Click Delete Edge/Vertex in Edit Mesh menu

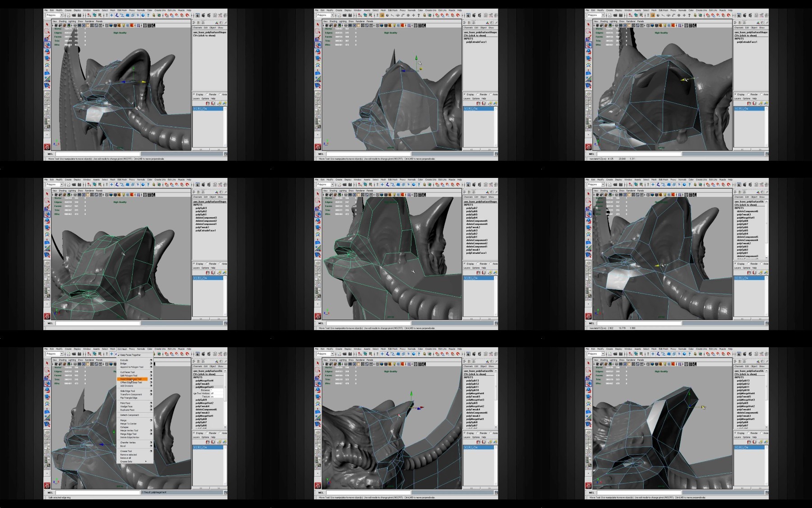point(129,437)
